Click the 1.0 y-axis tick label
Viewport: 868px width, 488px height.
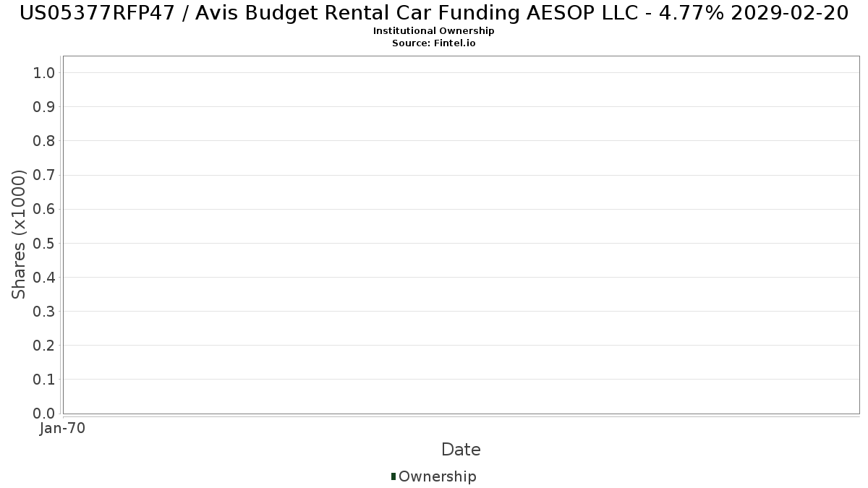(44, 73)
